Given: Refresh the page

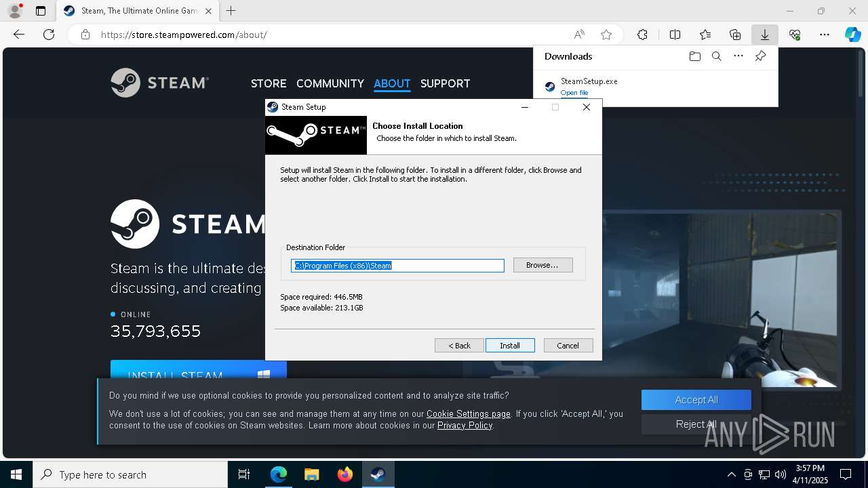Looking at the screenshot, I should point(49,35).
